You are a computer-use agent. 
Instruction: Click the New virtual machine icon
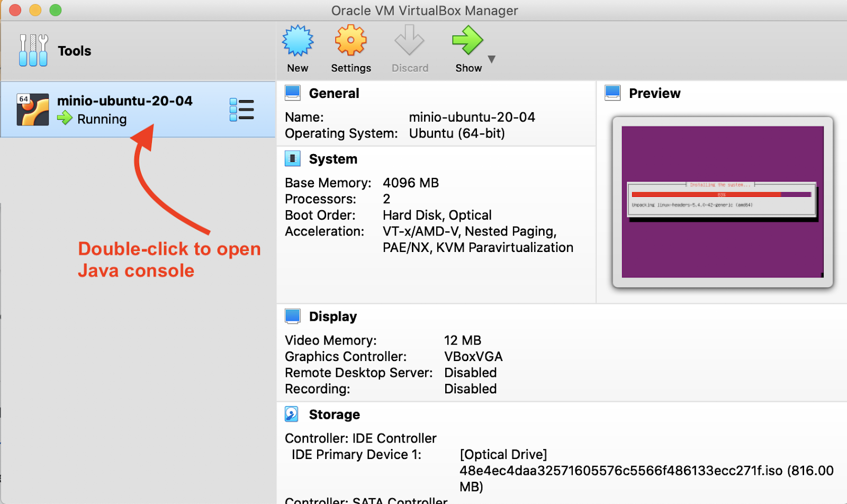(298, 41)
